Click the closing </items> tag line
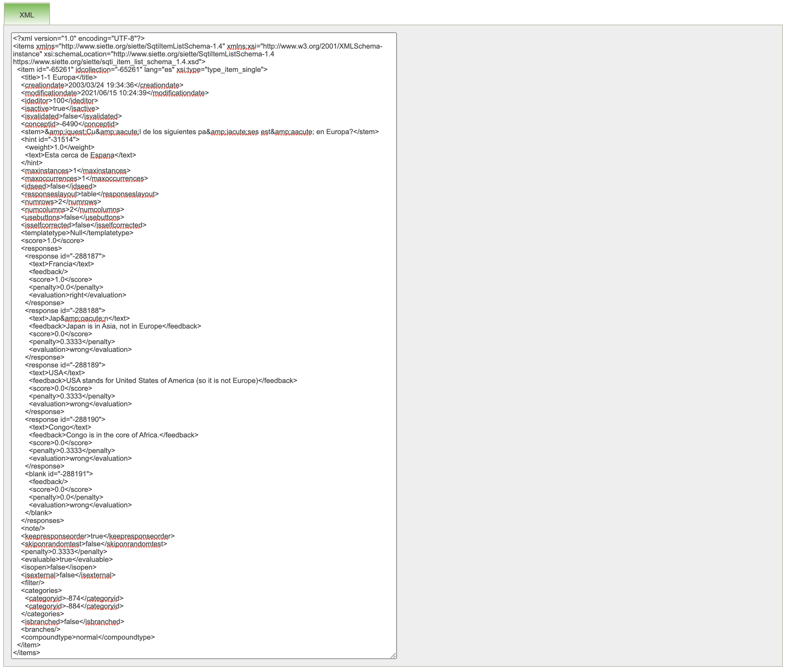The image size is (788, 672). (x=26, y=653)
